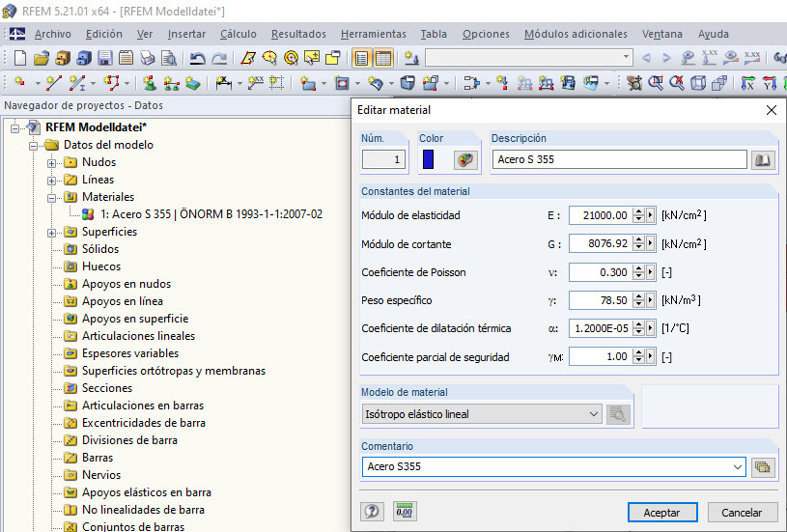The image size is (787, 532).
Task: Click the units and decimals 0.00 button
Action: click(x=404, y=512)
